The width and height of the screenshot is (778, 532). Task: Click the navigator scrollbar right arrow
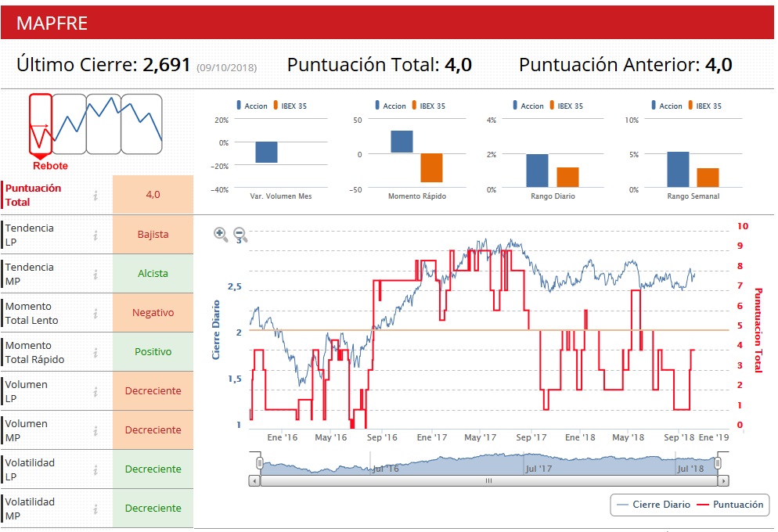coord(723,480)
